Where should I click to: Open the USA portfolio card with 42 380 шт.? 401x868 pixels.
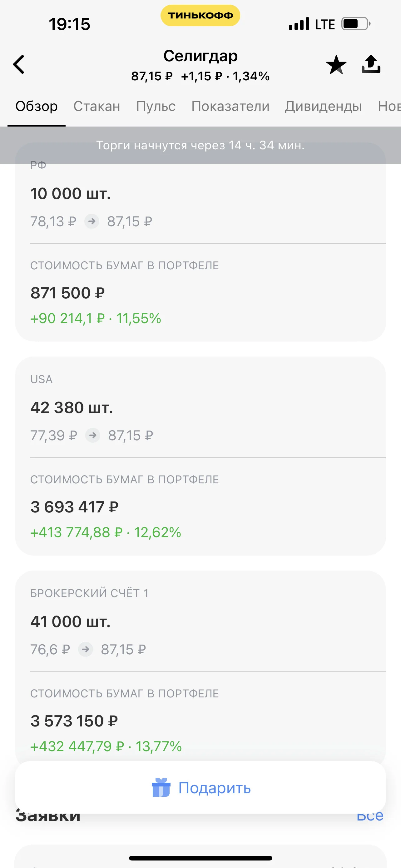pos(200,456)
